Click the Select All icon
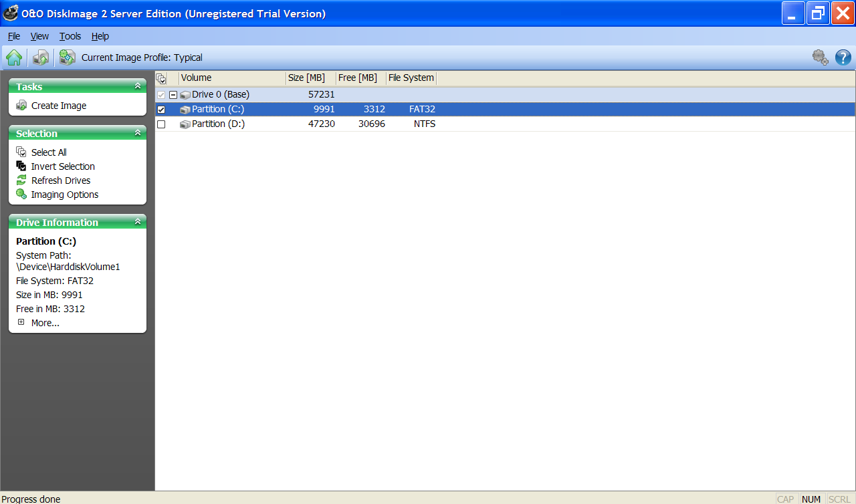The height and width of the screenshot is (504, 856). coord(21,152)
